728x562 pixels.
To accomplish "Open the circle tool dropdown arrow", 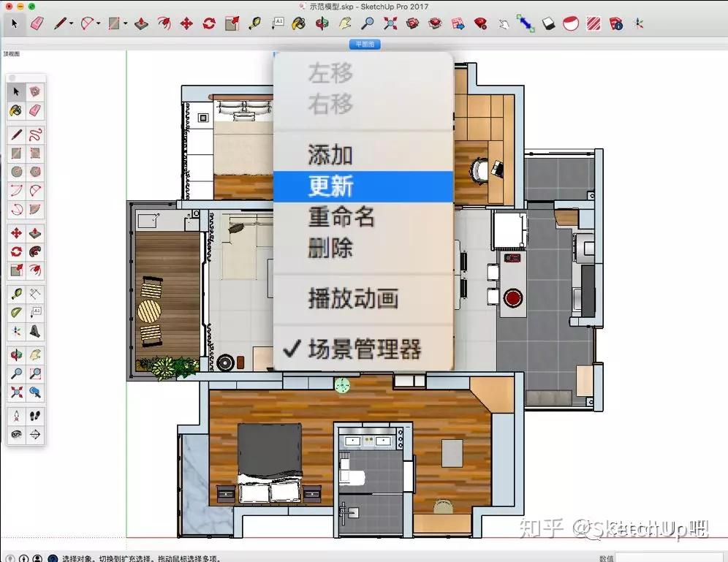I will [98, 23].
